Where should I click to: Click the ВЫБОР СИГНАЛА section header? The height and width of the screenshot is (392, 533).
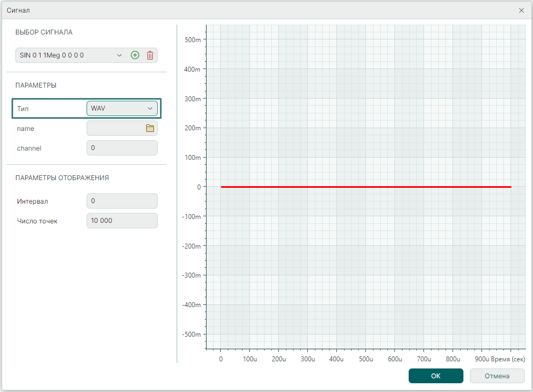[44, 32]
